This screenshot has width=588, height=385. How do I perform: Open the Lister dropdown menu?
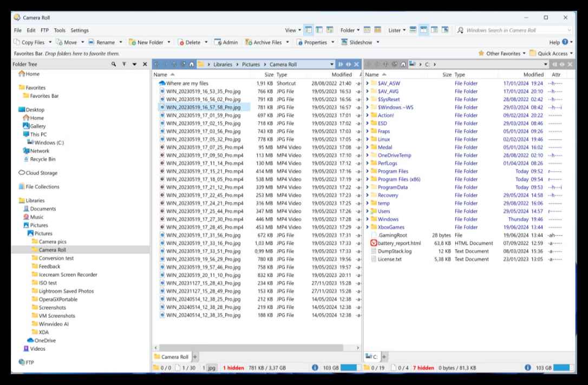click(397, 30)
